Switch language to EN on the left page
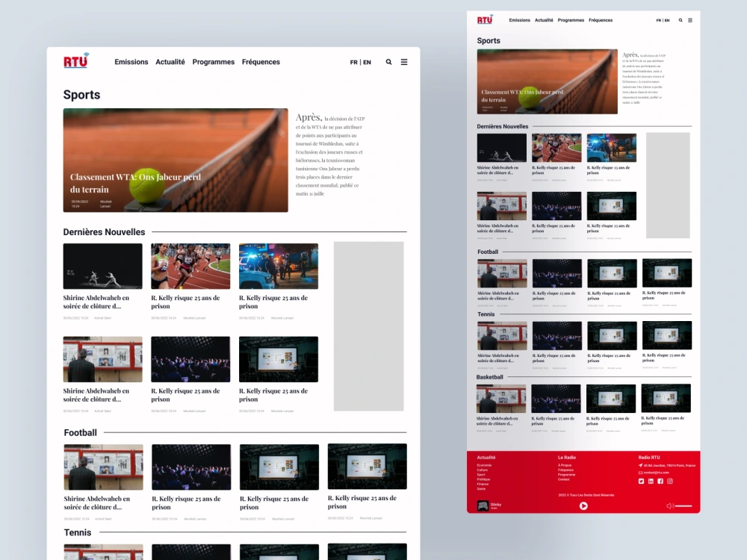 click(x=367, y=63)
